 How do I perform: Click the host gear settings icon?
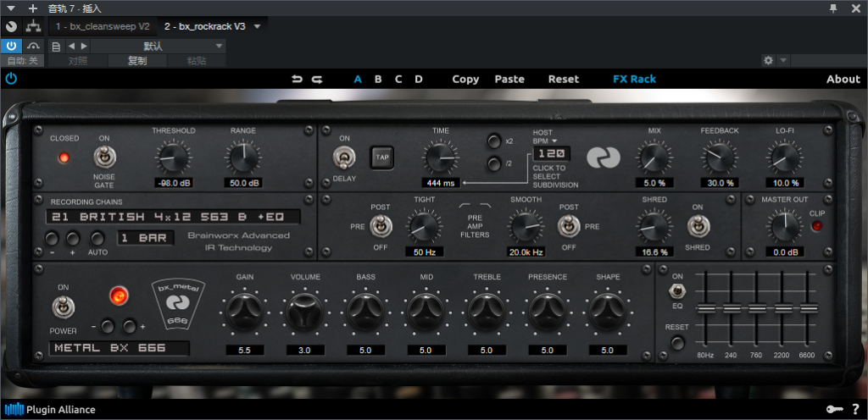pos(768,60)
